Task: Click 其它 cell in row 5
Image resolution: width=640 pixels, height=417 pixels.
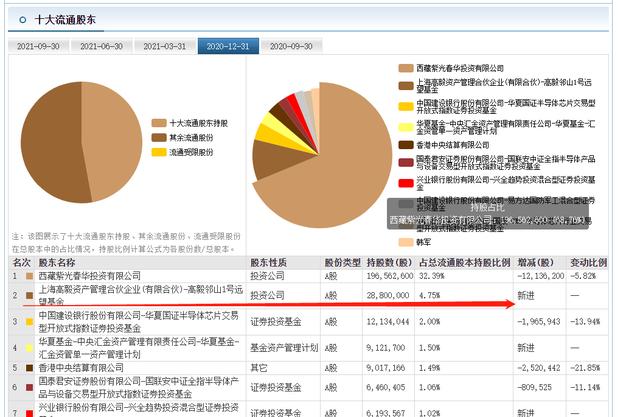Action: click(x=259, y=368)
